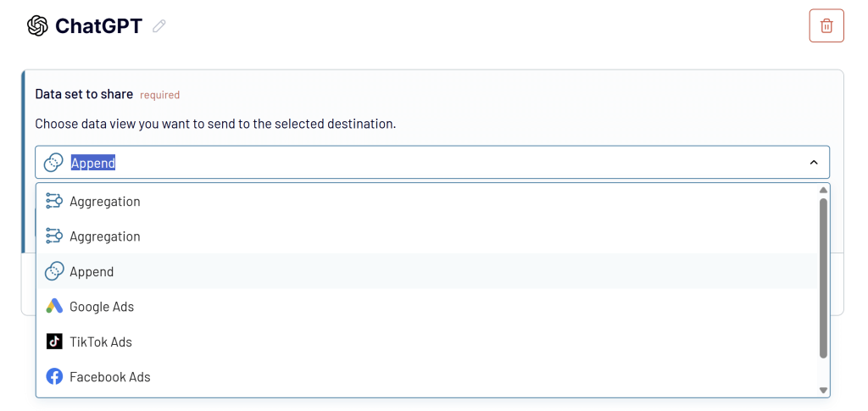Click the ChatGPT logo icon
868x411 pixels.
click(37, 26)
